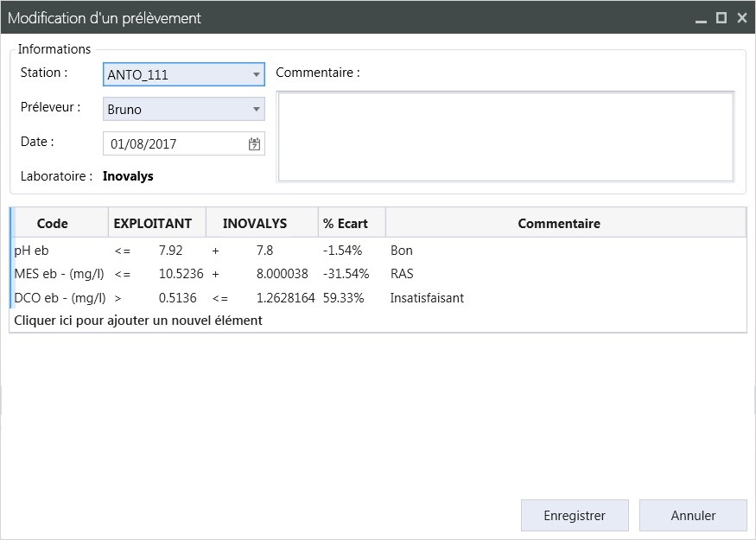Click the date field 01/08/2017
756x540 pixels.
point(173,144)
